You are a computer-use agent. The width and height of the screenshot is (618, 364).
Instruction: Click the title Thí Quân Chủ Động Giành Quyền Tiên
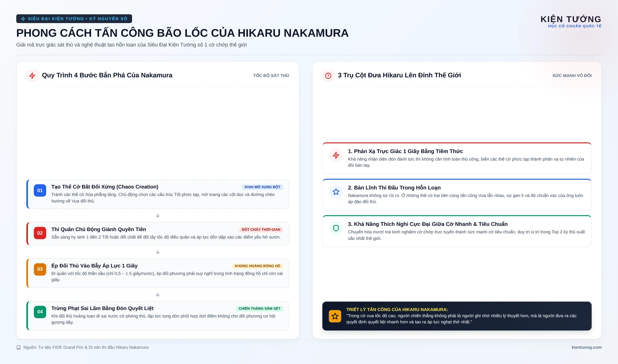pyautogui.click(x=99, y=229)
